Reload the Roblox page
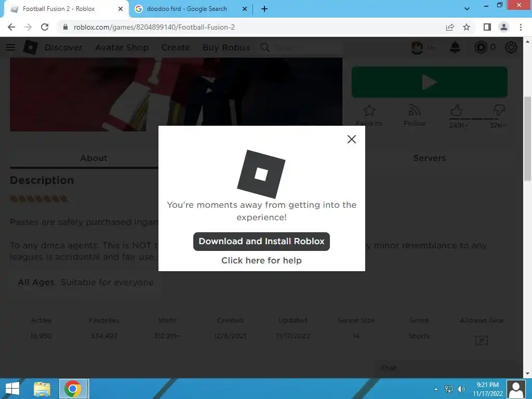The image size is (532, 399). [x=45, y=27]
